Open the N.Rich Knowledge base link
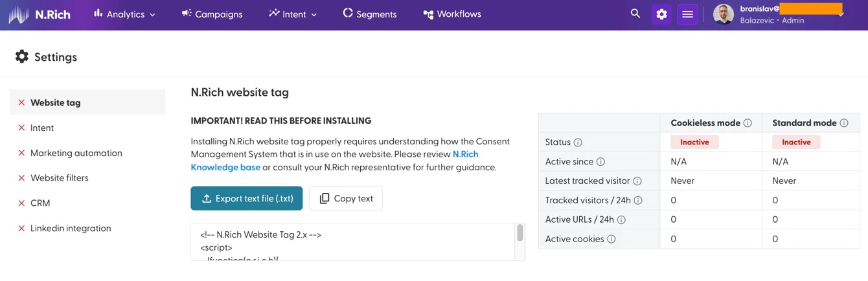The width and height of the screenshot is (868, 281). [334, 161]
